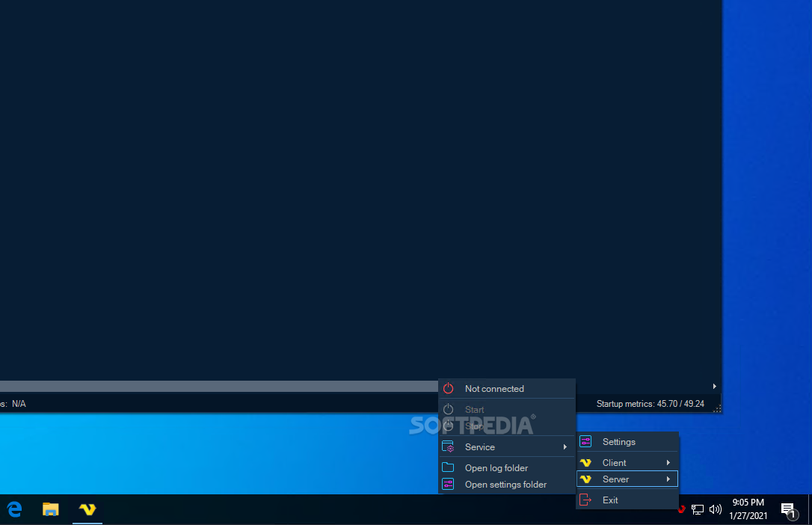The height and width of the screenshot is (525, 812).
Task: Click the yellow Client logo icon
Action: 585,462
